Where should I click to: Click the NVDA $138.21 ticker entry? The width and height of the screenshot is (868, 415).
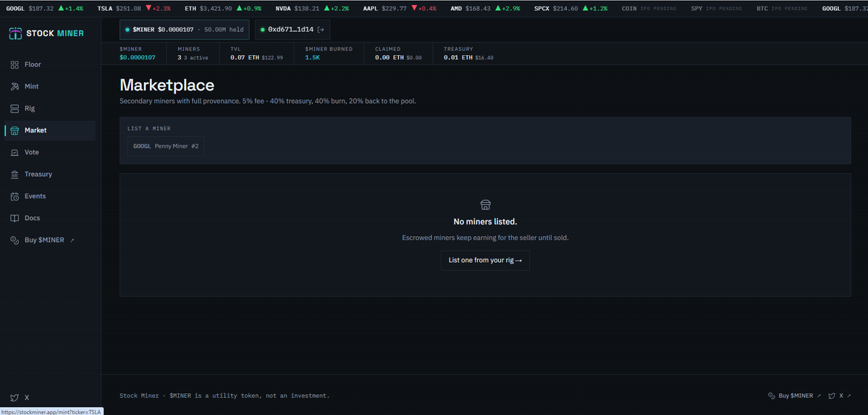(x=312, y=8)
